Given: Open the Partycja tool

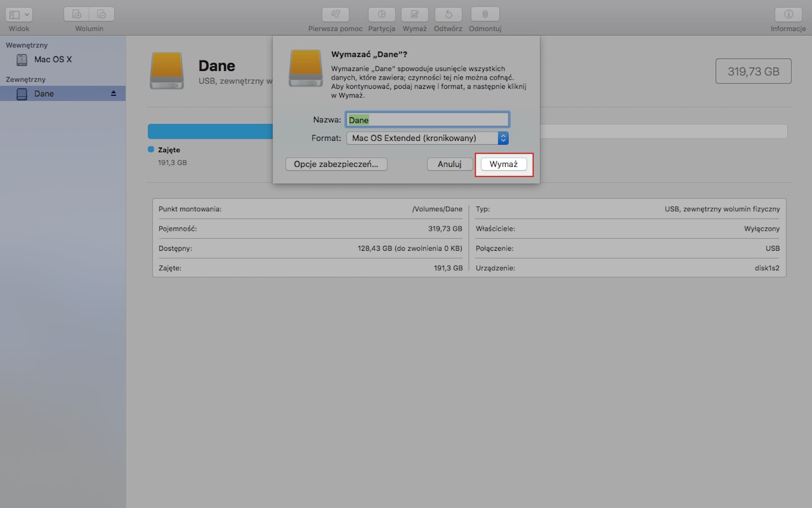Looking at the screenshot, I should coord(382,15).
